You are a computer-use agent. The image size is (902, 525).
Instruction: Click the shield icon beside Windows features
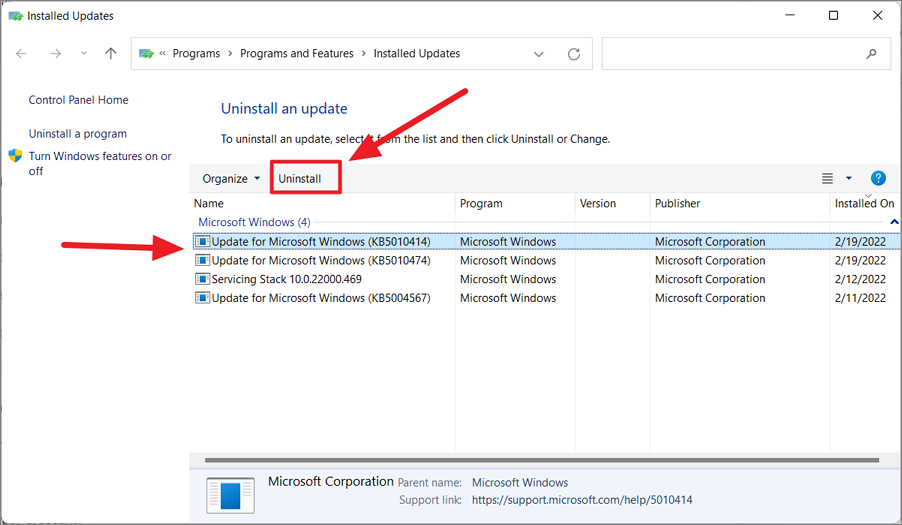click(x=16, y=156)
